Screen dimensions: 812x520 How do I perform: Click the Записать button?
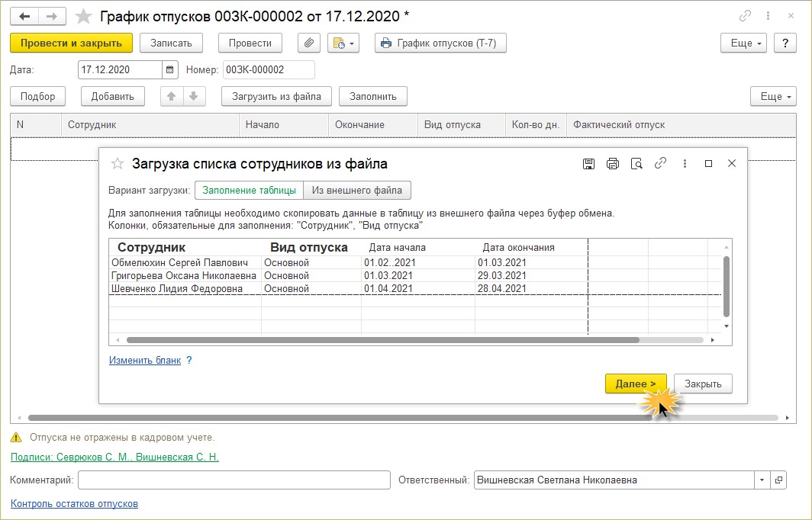[x=171, y=43]
